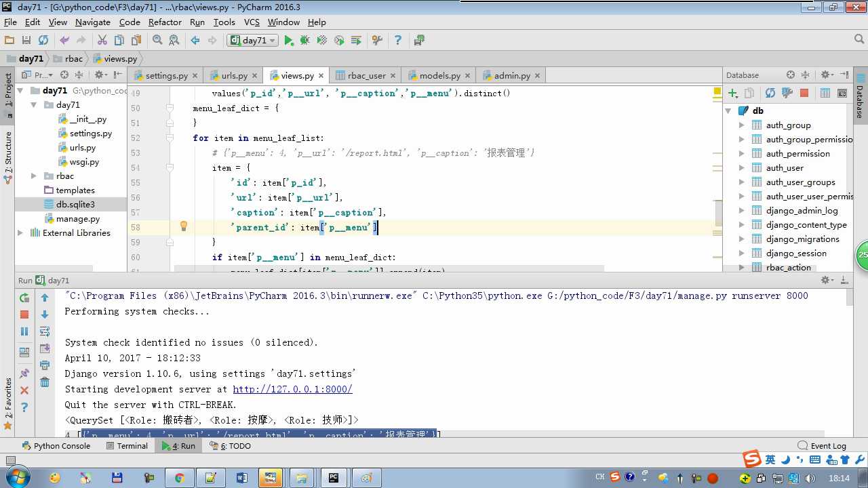868x488 pixels.
Task: Toggle the 7: Structure side tool button
Action: 8,157
